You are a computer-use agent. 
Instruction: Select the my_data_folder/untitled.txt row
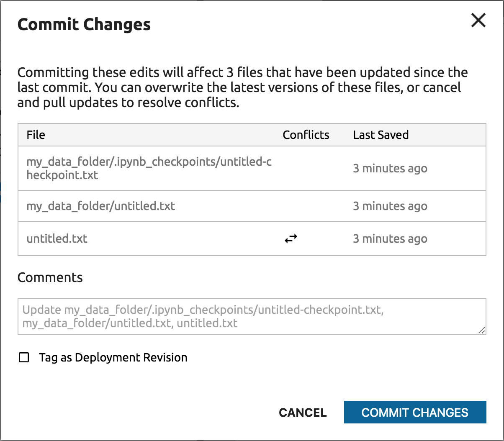pos(101,206)
